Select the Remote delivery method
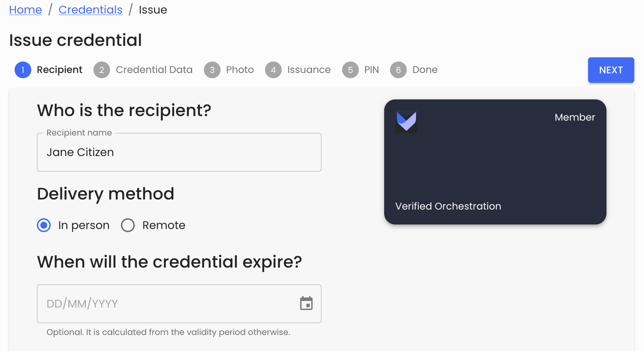Image resolution: width=644 pixels, height=351 pixels. coord(127,225)
